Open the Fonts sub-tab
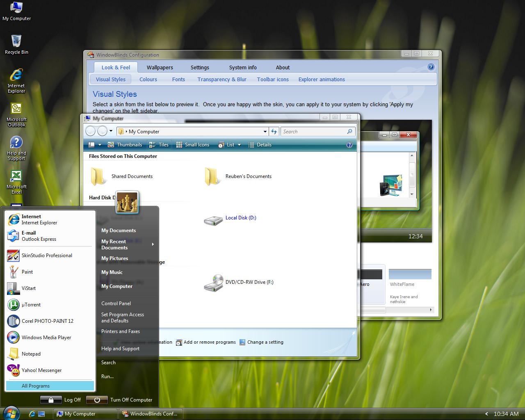Viewport: 525px width, 420px height. tap(178, 80)
